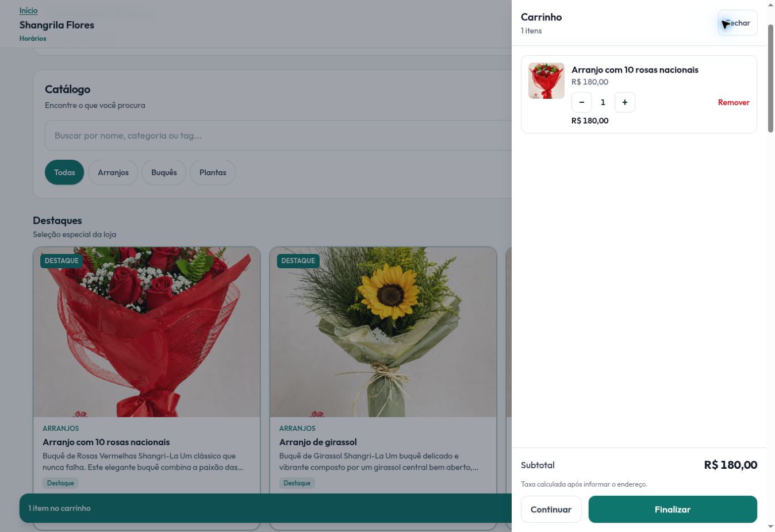Click the Carrinho heading
Viewport: 775px width, 532px height.
542,17
